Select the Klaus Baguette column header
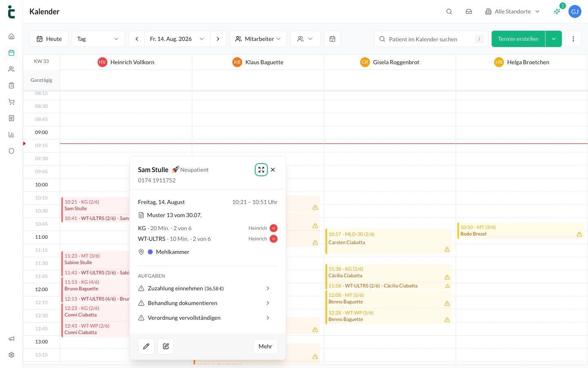Viewport: 588px width, 368px height. 258,62
